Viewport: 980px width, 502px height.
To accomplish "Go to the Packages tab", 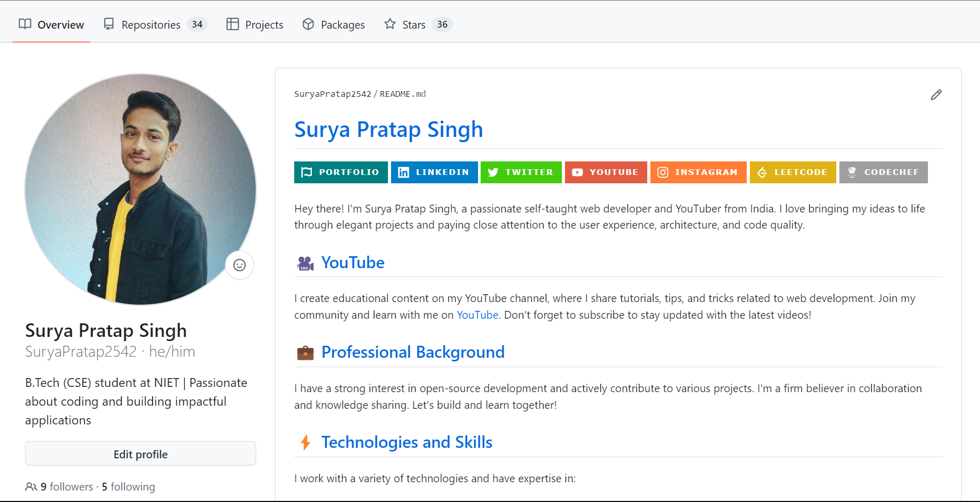I will [x=334, y=24].
